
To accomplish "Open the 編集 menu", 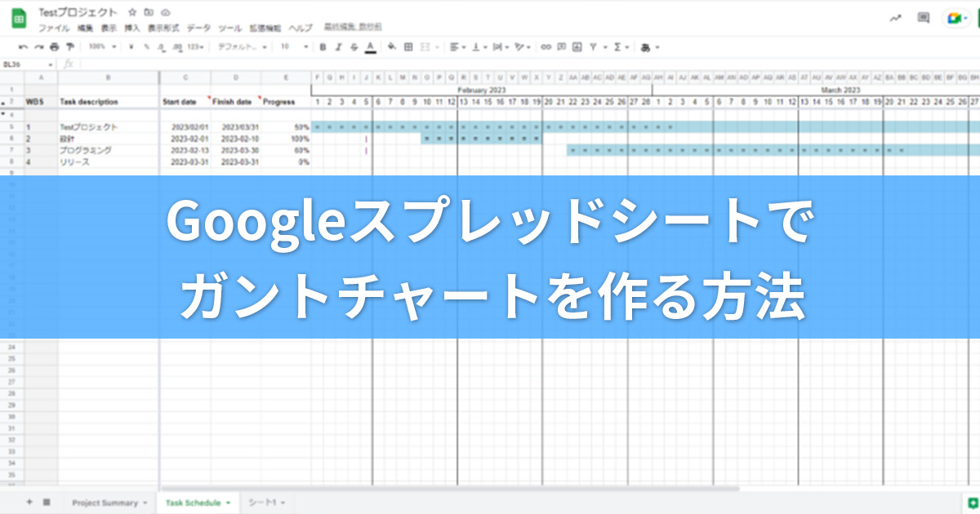I will (x=85, y=28).
